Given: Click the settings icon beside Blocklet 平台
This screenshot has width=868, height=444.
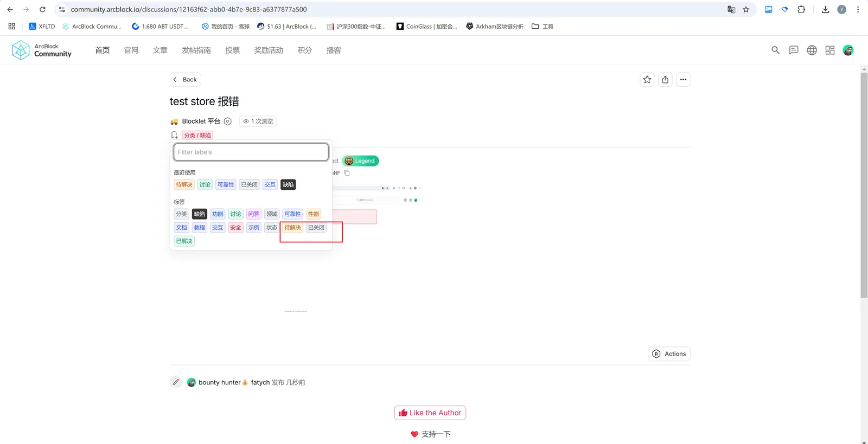Looking at the screenshot, I should [x=228, y=121].
